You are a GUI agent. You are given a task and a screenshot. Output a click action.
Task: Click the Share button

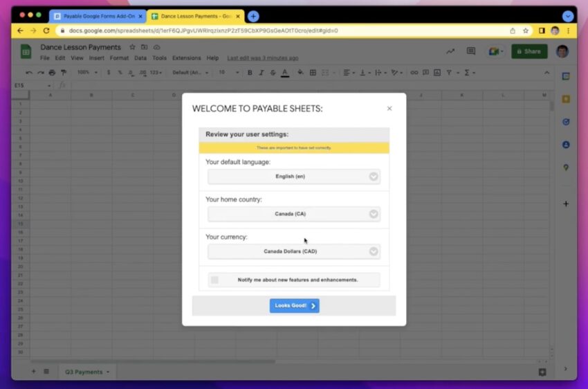[x=529, y=51]
